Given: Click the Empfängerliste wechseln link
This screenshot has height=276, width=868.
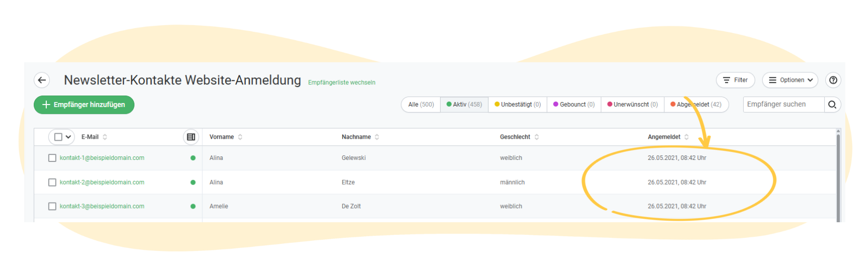Looking at the screenshot, I should [x=342, y=82].
